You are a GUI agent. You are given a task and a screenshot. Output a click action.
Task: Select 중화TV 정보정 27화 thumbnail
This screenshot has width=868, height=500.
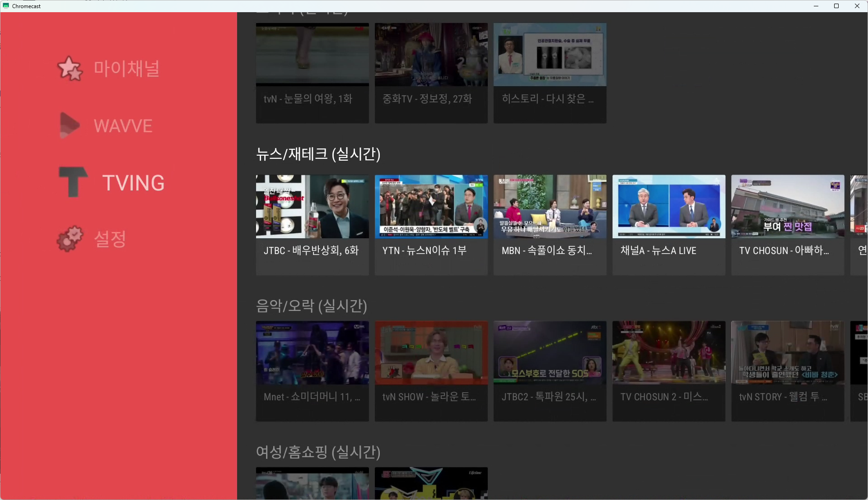tap(431, 55)
